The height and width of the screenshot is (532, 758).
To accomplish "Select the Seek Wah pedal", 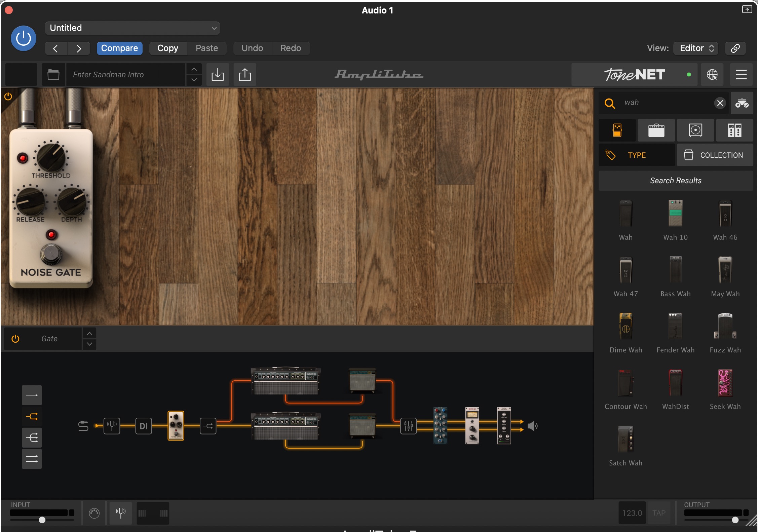I will click(x=725, y=383).
